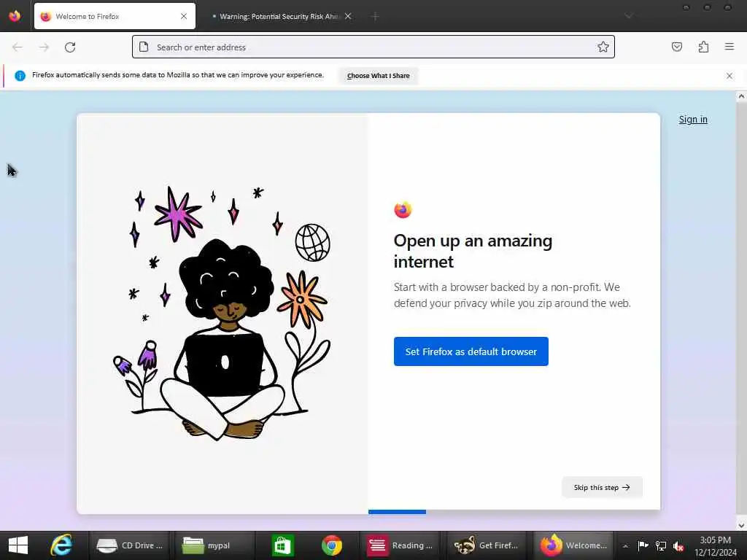Viewport: 747px width, 560px height.
Task: Open a new tab with the plus button
Action: [x=375, y=17]
